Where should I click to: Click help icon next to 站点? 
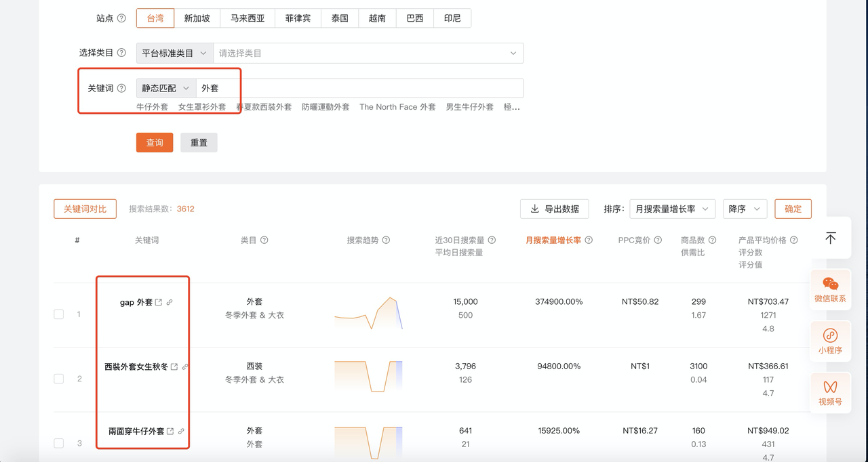click(122, 18)
